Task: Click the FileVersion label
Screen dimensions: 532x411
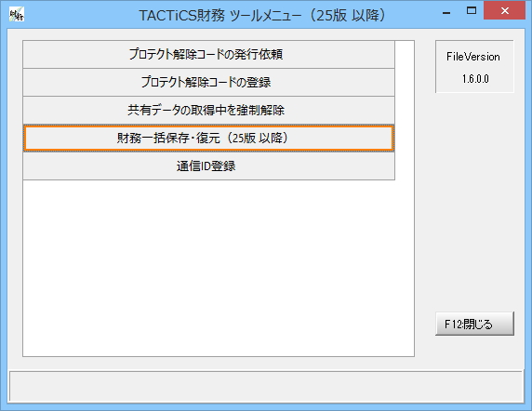Action: 473,57
